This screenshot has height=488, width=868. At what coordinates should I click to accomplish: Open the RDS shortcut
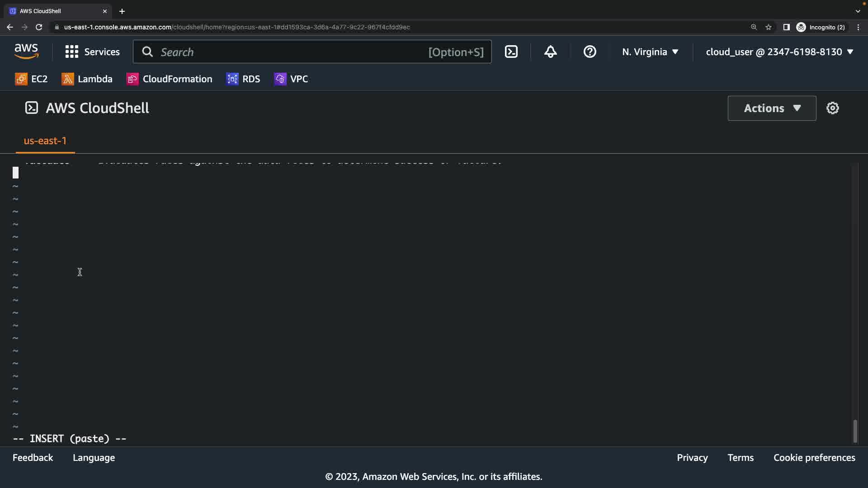pyautogui.click(x=243, y=79)
